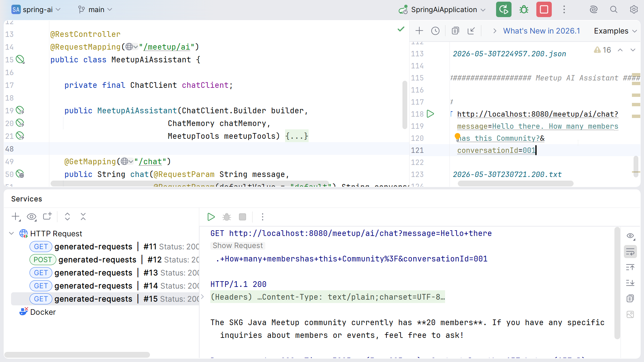Click the Services panel horizontal scrollbar
This screenshot has width=644, height=362.
point(77,355)
